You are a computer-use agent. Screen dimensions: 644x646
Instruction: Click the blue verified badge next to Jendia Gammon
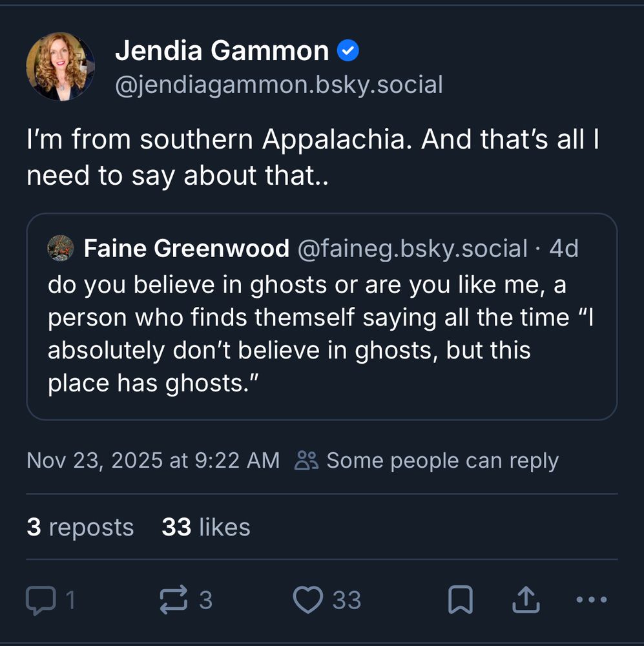coord(348,50)
